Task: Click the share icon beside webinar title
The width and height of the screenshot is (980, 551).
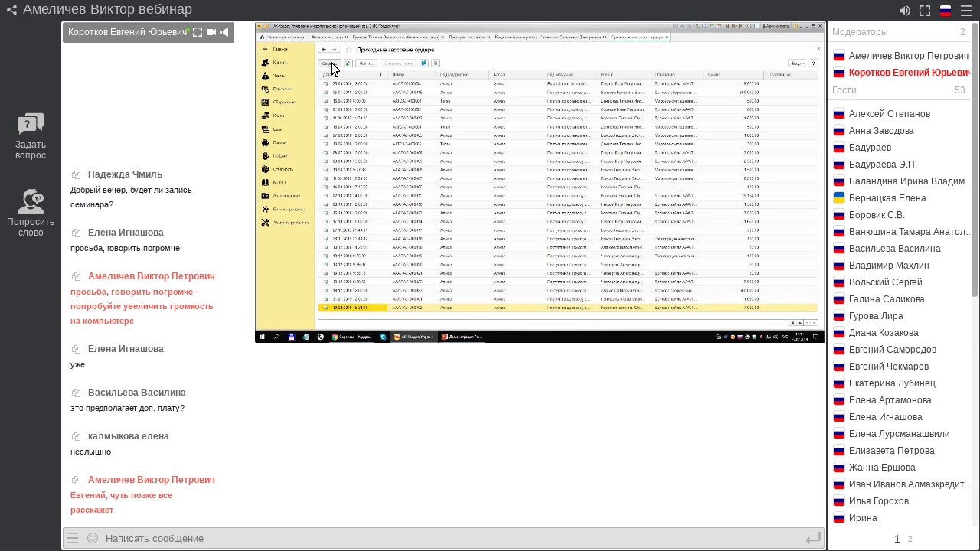Action: pyautogui.click(x=11, y=10)
